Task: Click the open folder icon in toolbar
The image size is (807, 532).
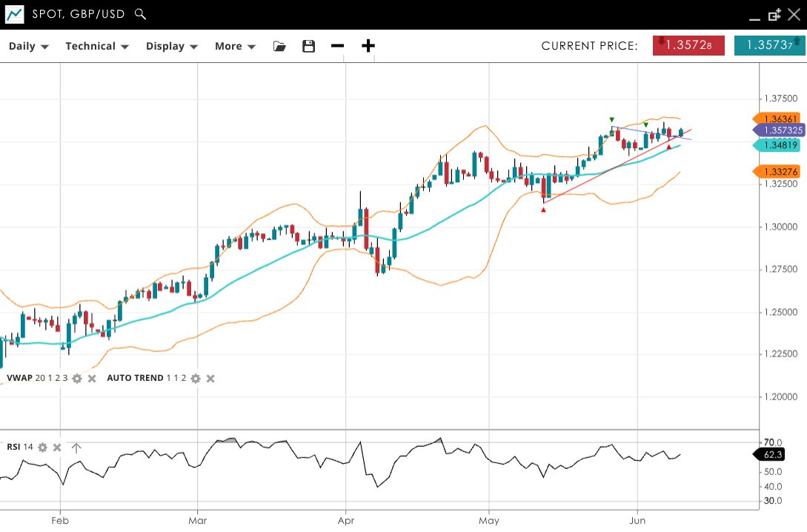Action: [x=279, y=46]
